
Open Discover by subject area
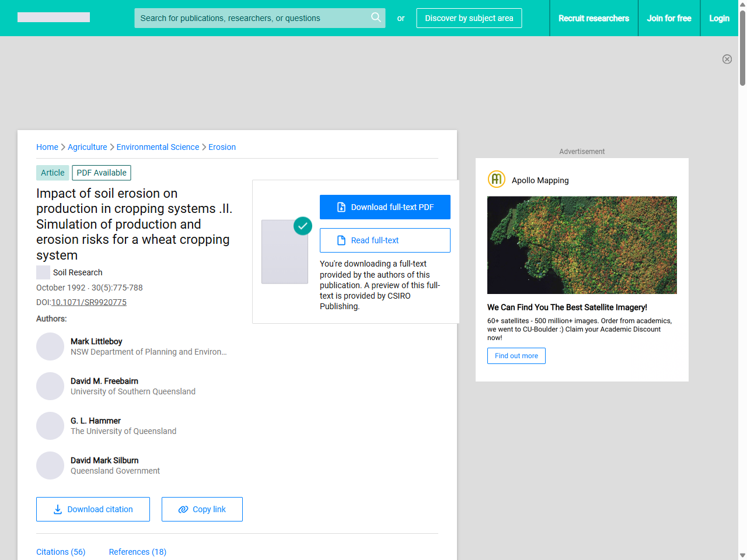tap(469, 18)
